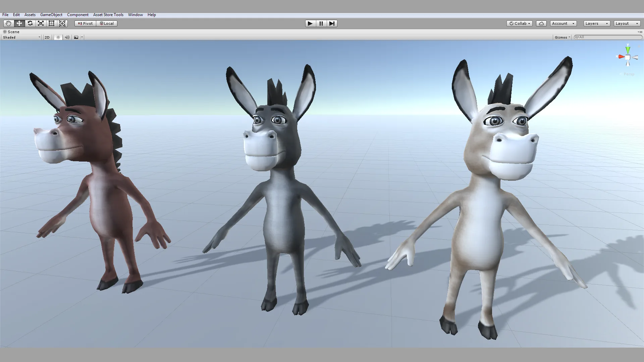Toggle Pivot handle position mode
This screenshot has width=644, height=362.
[86, 23]
